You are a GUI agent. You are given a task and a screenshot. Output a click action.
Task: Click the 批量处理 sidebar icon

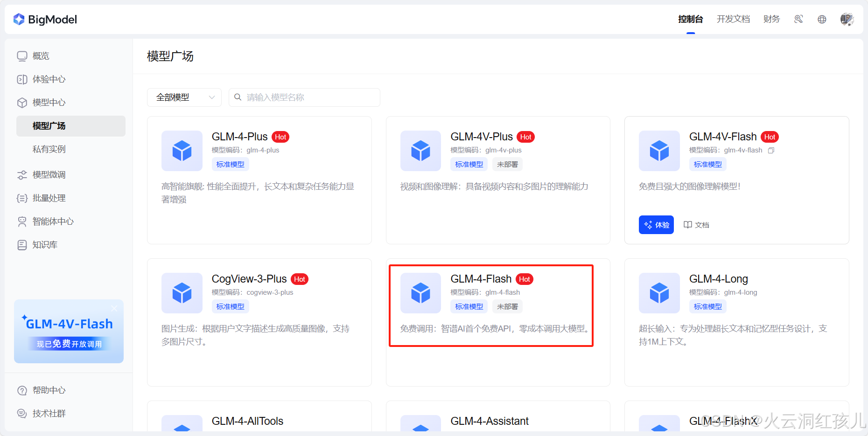[x=22, y=198]
